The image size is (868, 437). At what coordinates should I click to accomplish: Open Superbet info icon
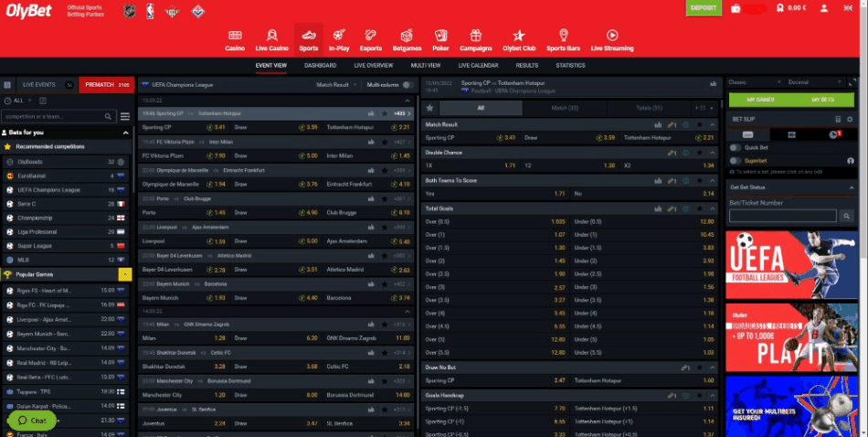(851, 161)
